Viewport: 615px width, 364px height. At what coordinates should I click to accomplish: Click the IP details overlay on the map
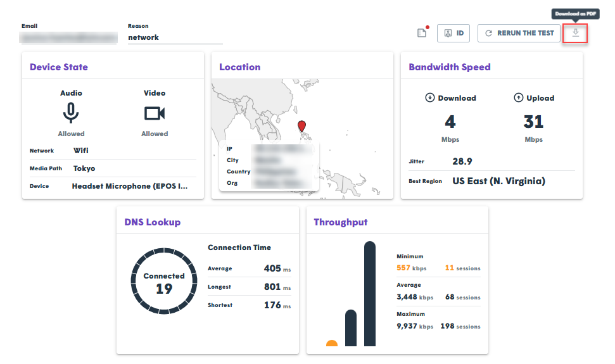[x=269, y=166]
